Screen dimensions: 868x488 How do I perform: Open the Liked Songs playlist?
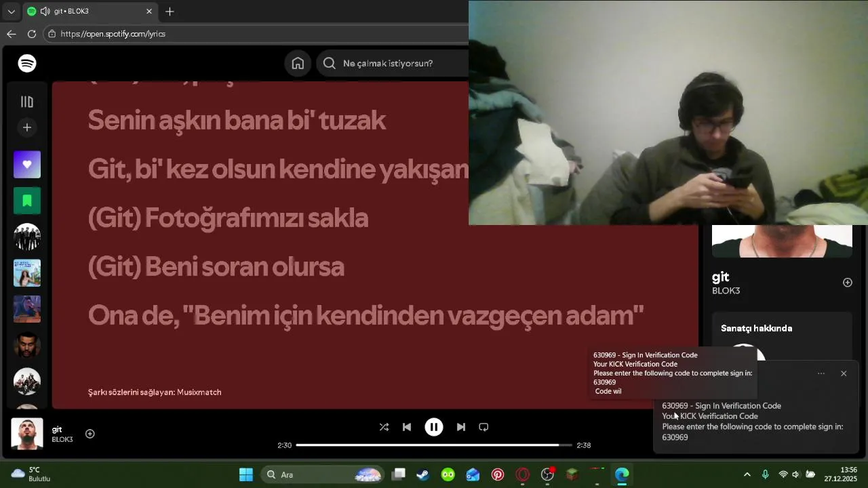pyautogui.click(x=27, y=165)
